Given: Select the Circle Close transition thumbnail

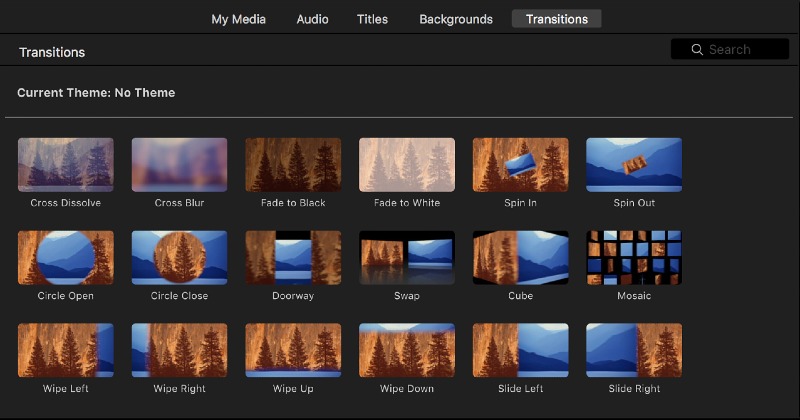Looking at the screenshot, I should [180, 258].
